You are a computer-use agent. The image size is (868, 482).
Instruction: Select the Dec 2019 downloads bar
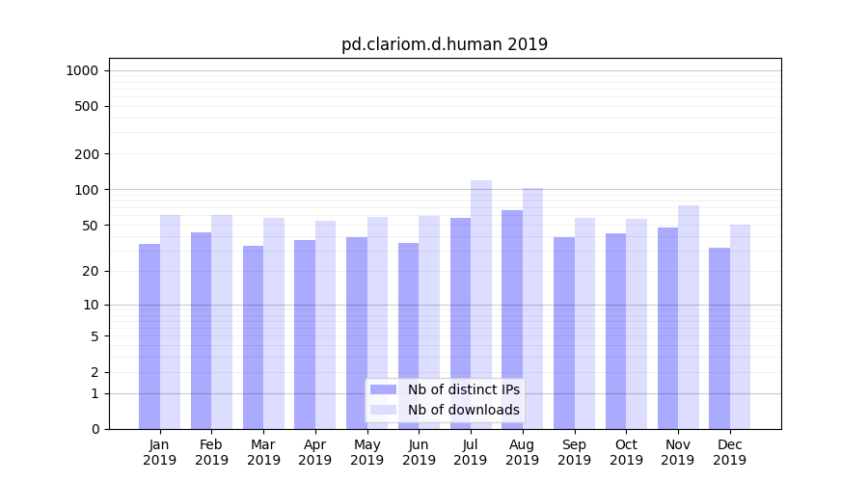click(740, 326)
